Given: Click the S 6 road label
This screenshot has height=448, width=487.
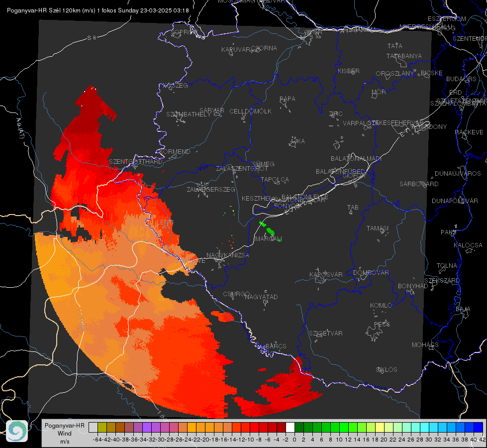Looking at the screenshot, I should [x=92, y=38].
